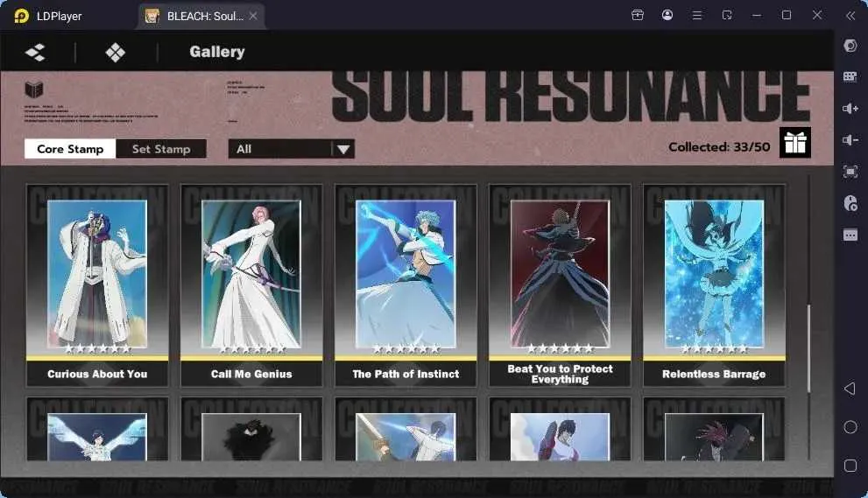
Task: Select the Set Stamp tab
Action: click(x=161, y=149)
